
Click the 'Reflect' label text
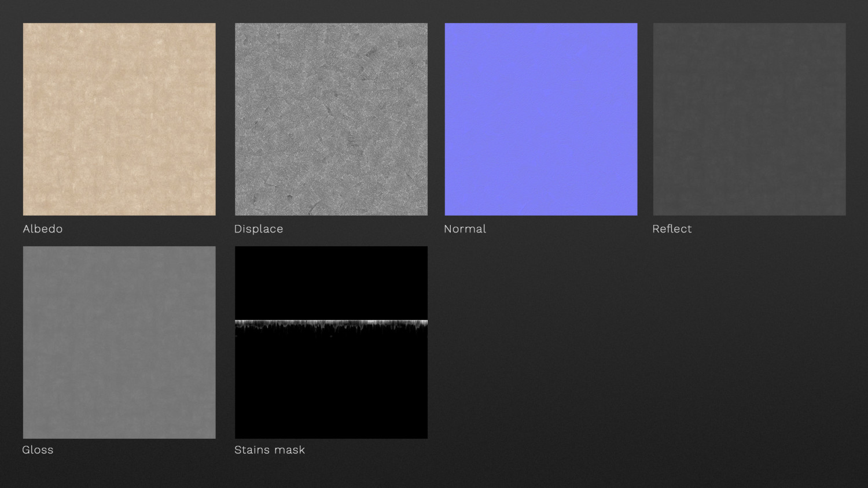point(672,229)
